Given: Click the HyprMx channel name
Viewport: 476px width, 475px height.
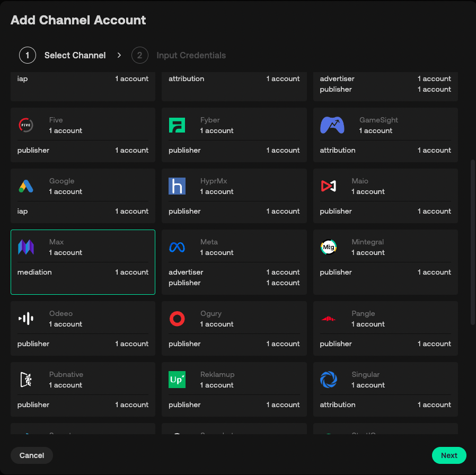Looking at the screenshot, I should [214, 181].
